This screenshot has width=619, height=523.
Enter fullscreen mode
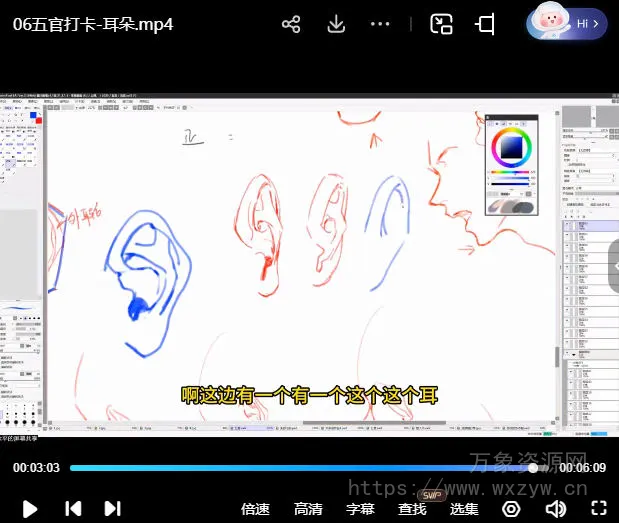[598, 509]
